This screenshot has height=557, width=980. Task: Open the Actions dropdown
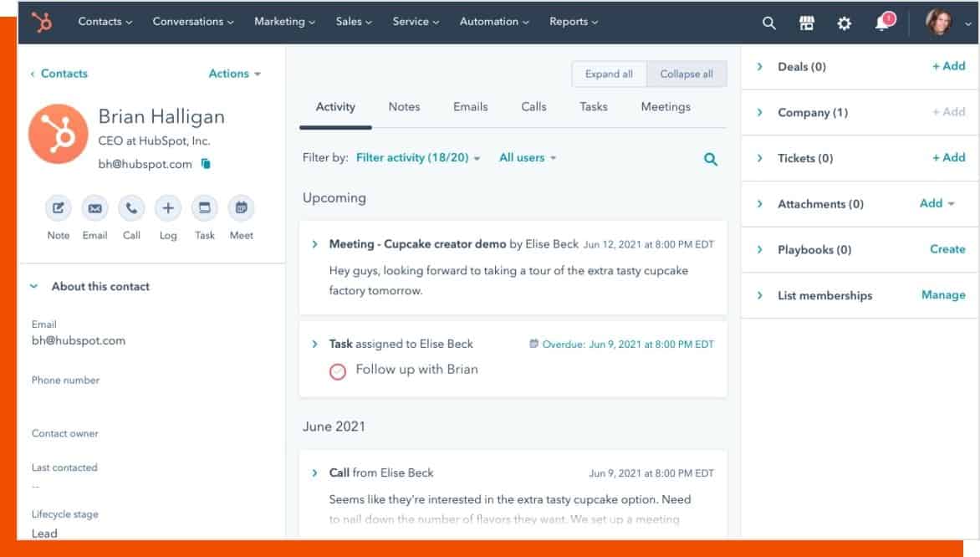(x=234, y=74)
